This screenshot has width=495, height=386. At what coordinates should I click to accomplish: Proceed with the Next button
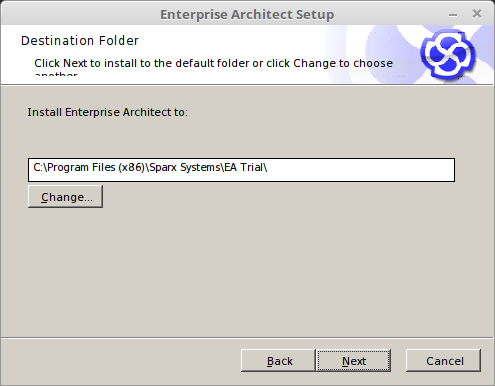point(353,361)
